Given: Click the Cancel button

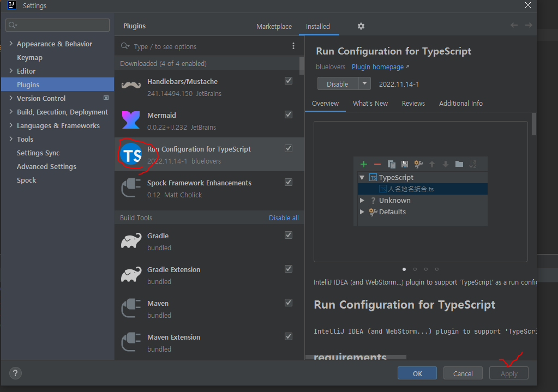Looking at the screenshot, I should click(463, 373).
